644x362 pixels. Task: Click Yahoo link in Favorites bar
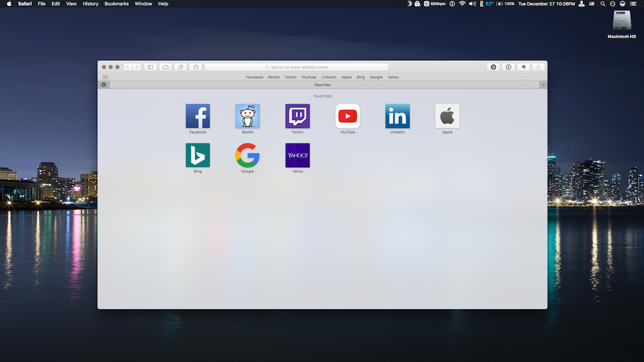(393, 77)
